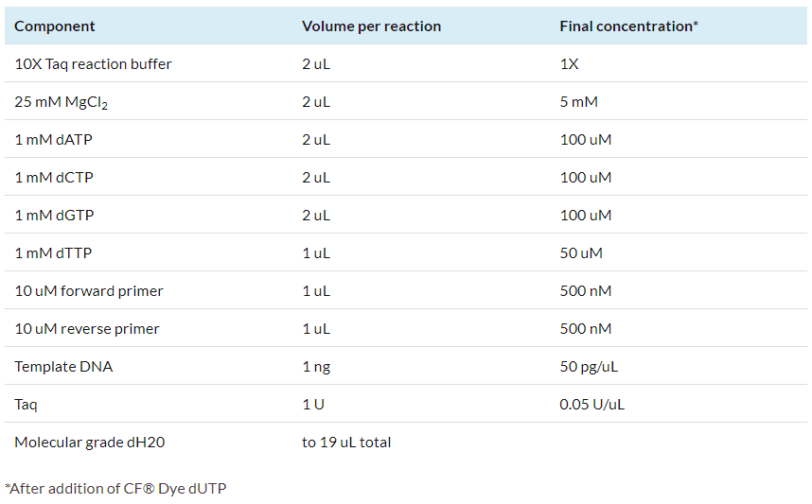Select the Template DNA component cell

coord(63,367)
